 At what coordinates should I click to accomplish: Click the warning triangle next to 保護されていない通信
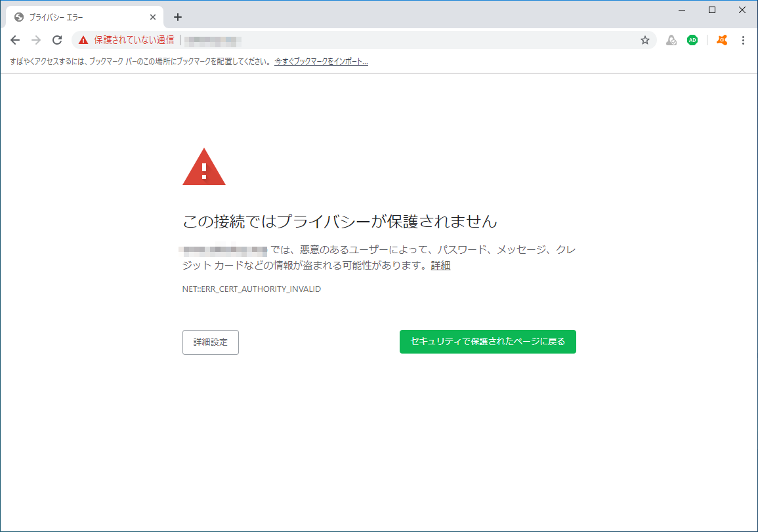(83, 40)
